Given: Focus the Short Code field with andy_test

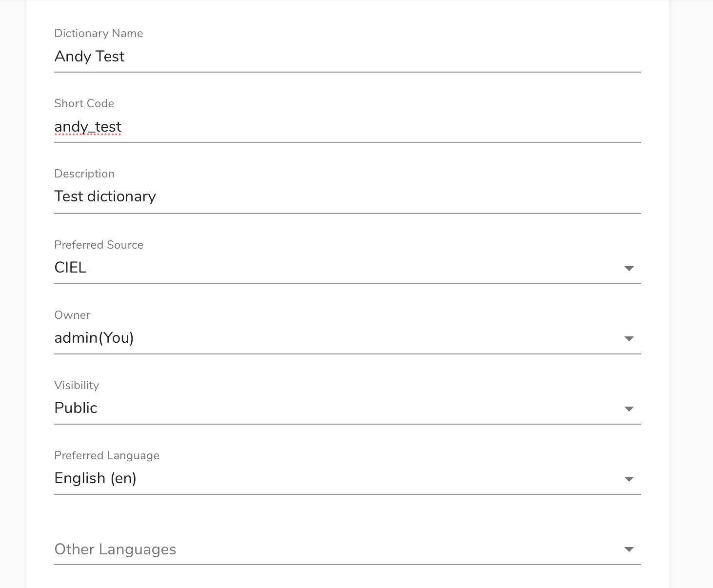Looking at the screenshot, I should click(347, 127).
